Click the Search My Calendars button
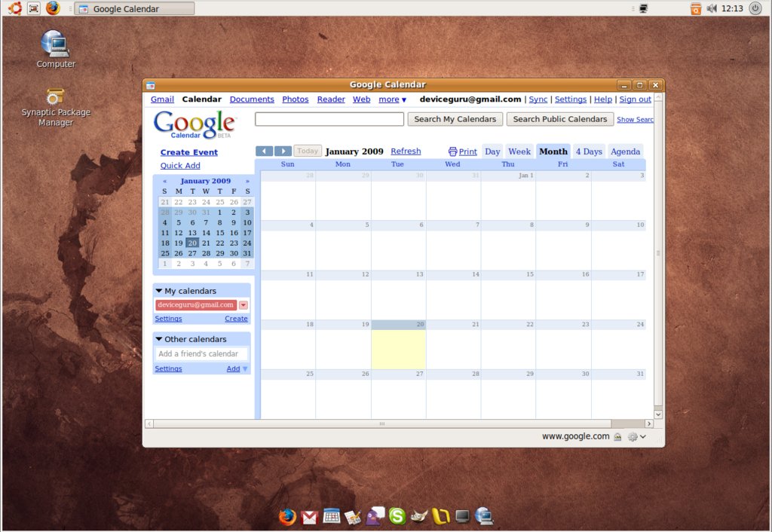Viewport: 772px width, 532px height. pyautogui.click(x=455, y=119)
